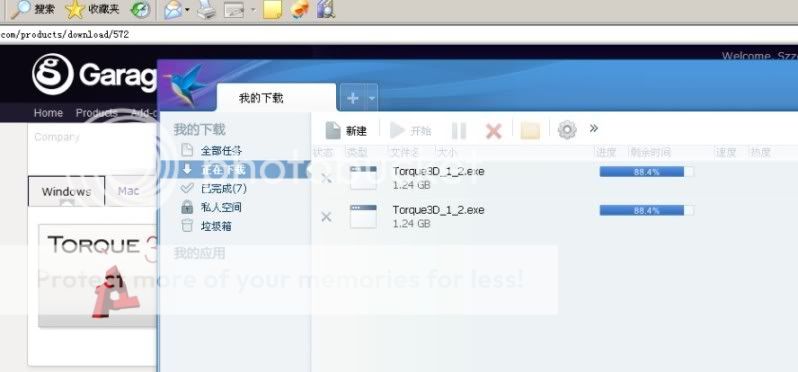
Task: Click the browser address bar showing download/572
Action: 399,35
